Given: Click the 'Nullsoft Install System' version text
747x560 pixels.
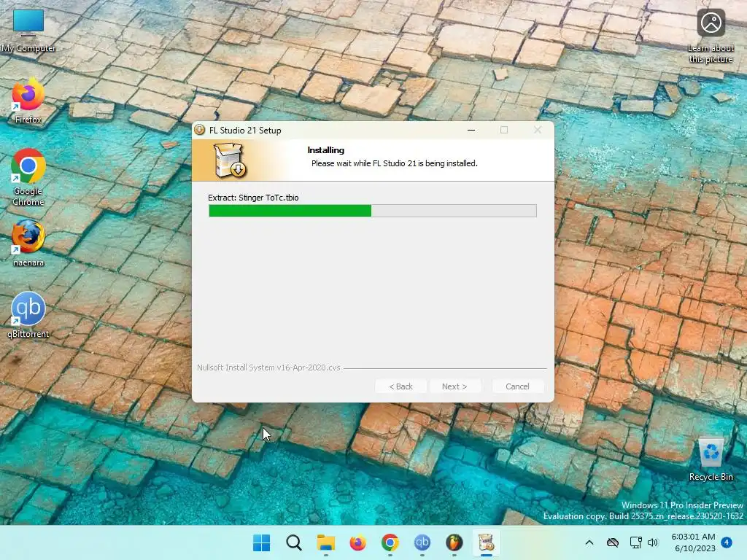Looking at the screenshot, I should [268, 367].
